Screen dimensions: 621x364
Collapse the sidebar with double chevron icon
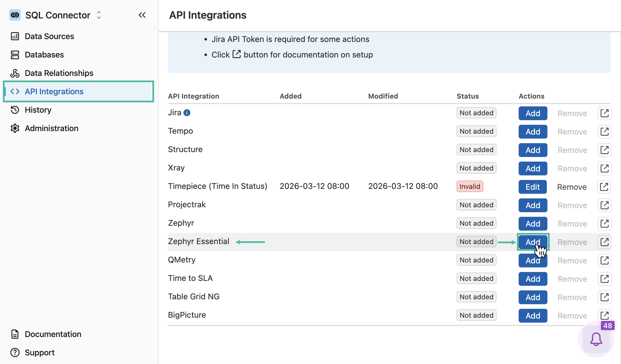coord(142,15)
